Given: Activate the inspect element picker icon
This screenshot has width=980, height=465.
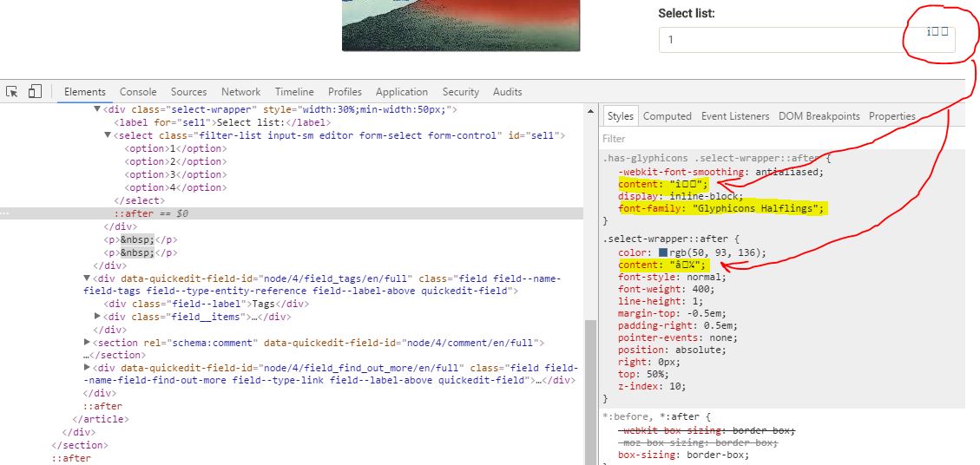Looking at the screenshot, I should click(x=12, y=91).
